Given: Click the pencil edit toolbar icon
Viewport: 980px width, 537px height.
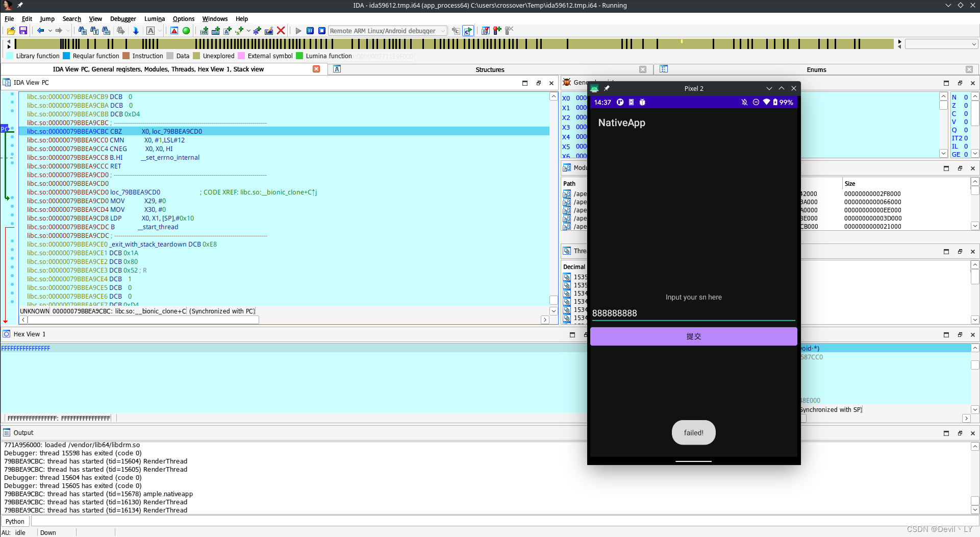Looking at the screenshot, I should point(269,31).
